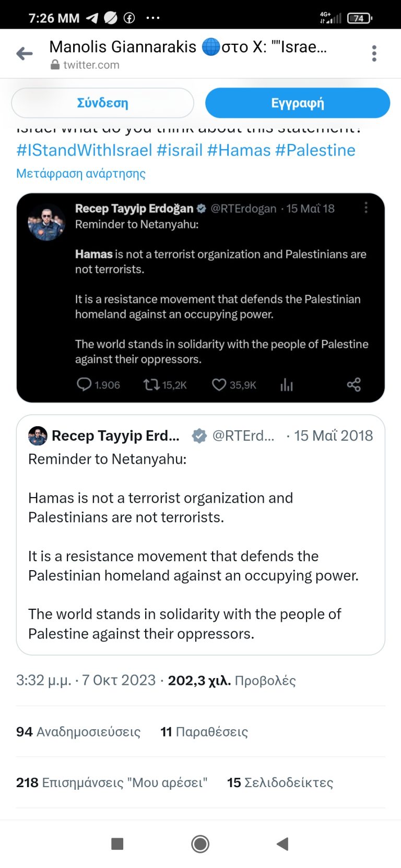Viewport: 401px width, 868px height.
Task: Open the #IStandWithIsrael hashtag
Action: (x=84, y=150)
